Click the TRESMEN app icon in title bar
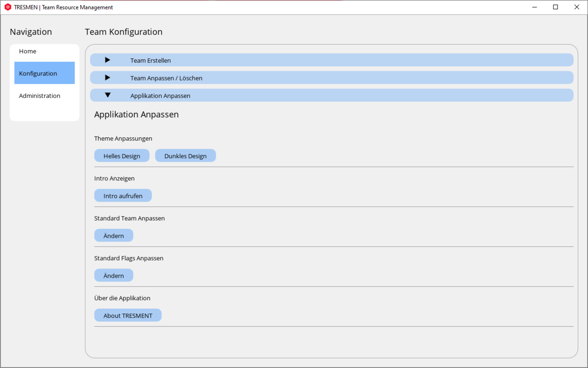588x368 pixels. pyautogui.click(x=7, y=7)
